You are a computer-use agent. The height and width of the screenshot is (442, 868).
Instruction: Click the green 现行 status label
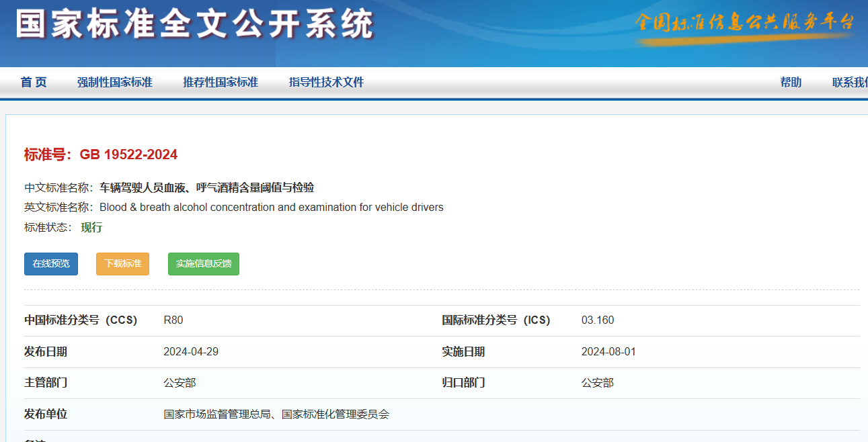(91, 227)
